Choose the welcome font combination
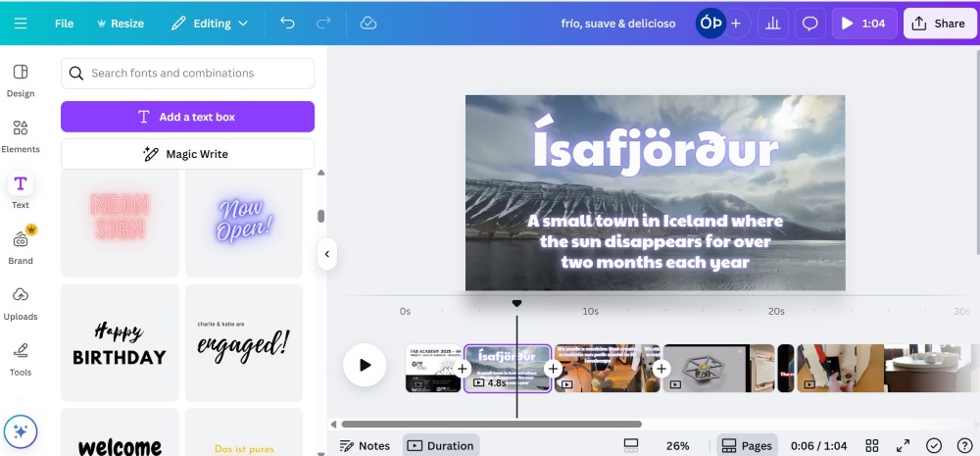Viewport: 980px width, 456px height. click(x=120, y=432)
